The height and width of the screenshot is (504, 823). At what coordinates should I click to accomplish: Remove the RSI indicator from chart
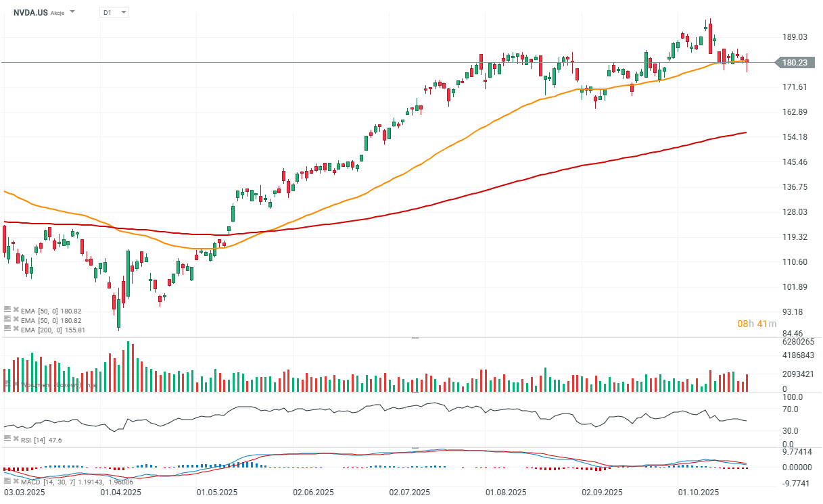[x=15, y=440]
